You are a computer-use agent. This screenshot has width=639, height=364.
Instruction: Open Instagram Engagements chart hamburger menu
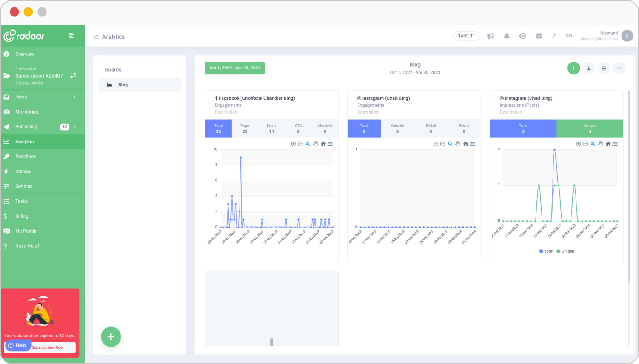(473, 144)
